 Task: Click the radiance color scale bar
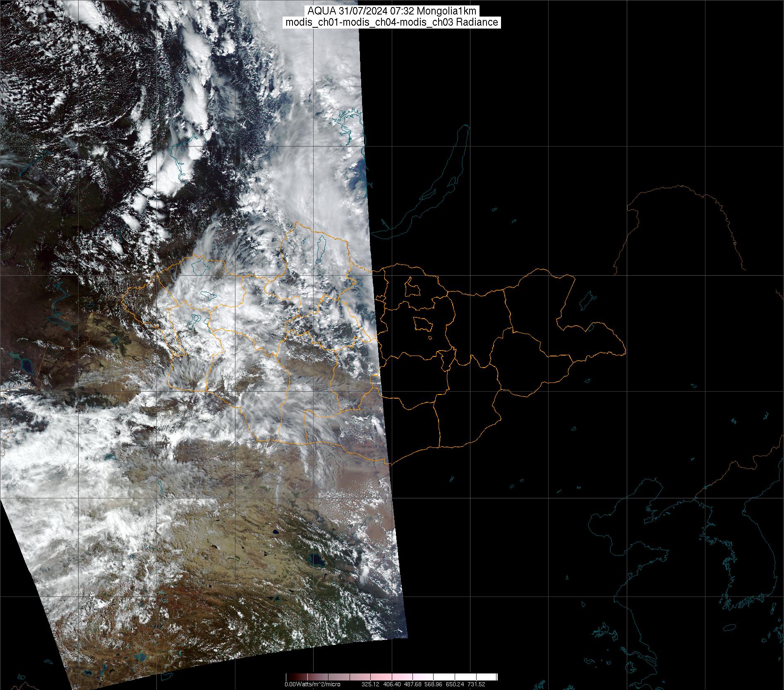391,677
